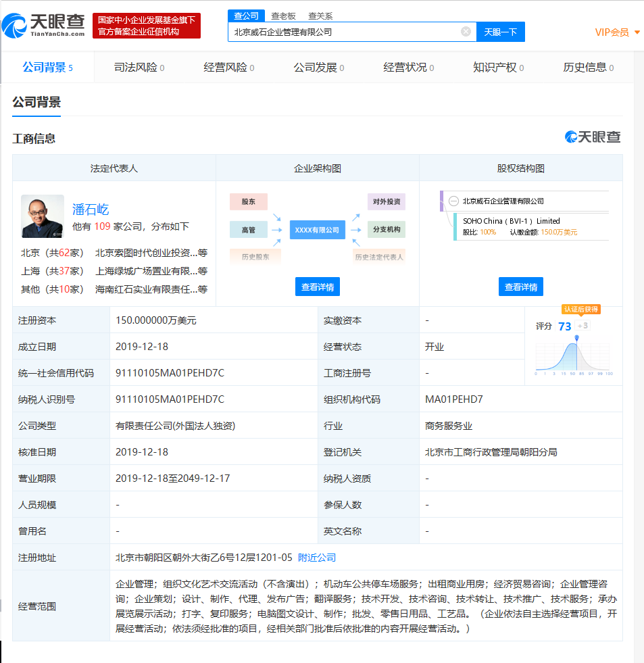Switch to the 查老板 search tab

(284, 15)
